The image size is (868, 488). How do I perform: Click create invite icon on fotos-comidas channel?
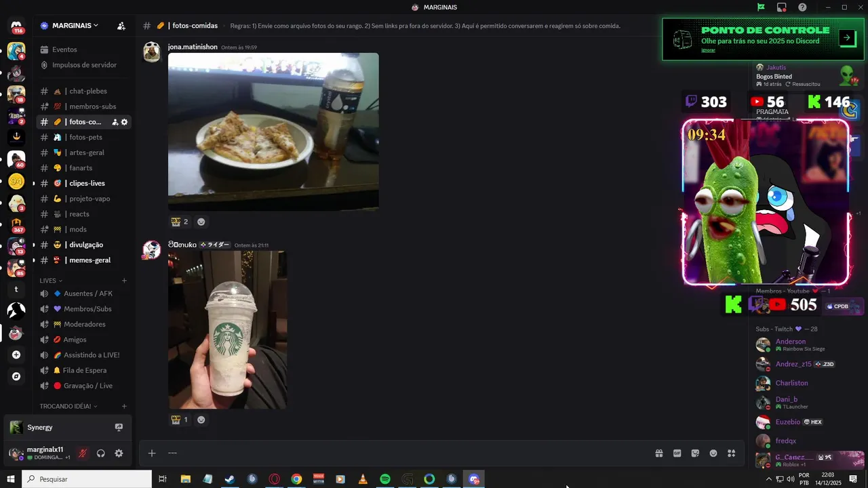click(x=115, y=122)
